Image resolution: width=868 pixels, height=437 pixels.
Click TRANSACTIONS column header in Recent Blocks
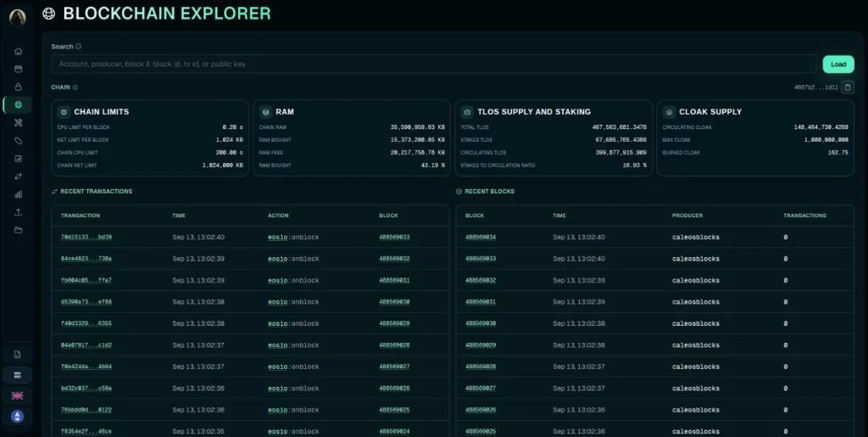click(x=805, y=216)
